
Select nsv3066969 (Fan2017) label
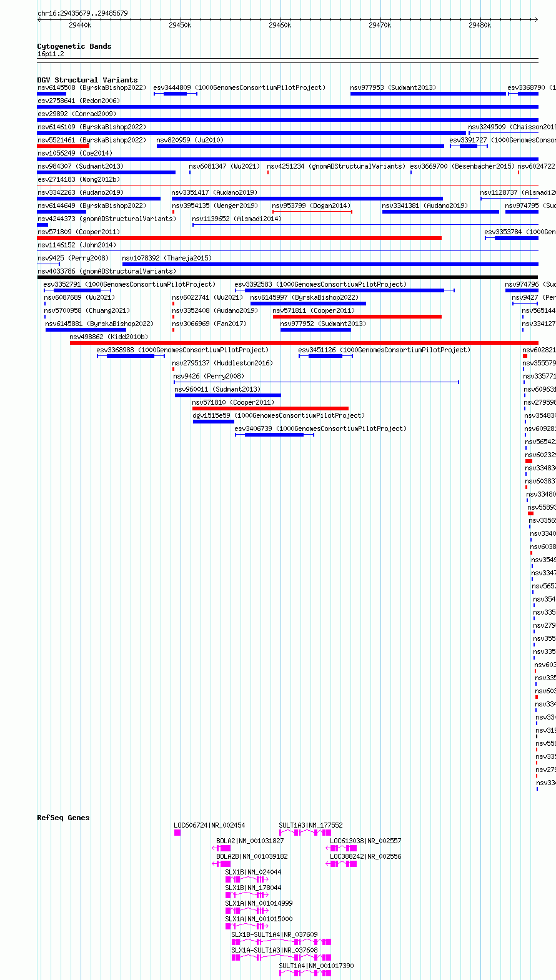click(209, 324)
